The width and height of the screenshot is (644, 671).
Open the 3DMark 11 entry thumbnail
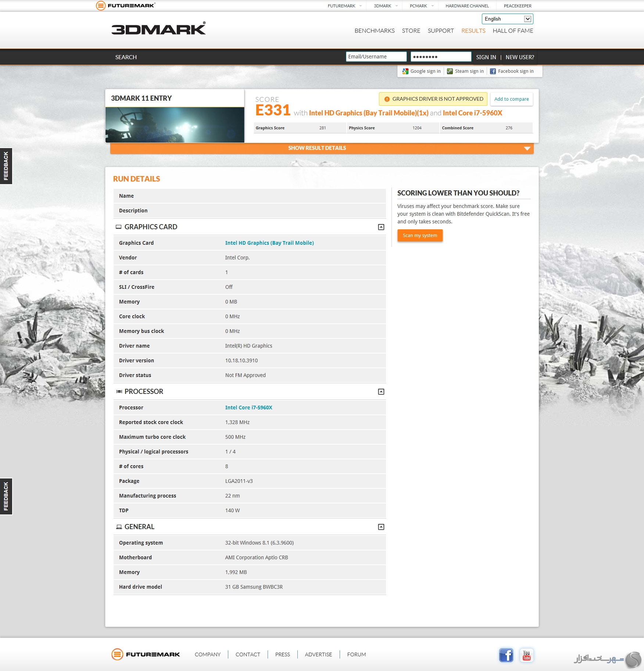click(x=175, y=125)
